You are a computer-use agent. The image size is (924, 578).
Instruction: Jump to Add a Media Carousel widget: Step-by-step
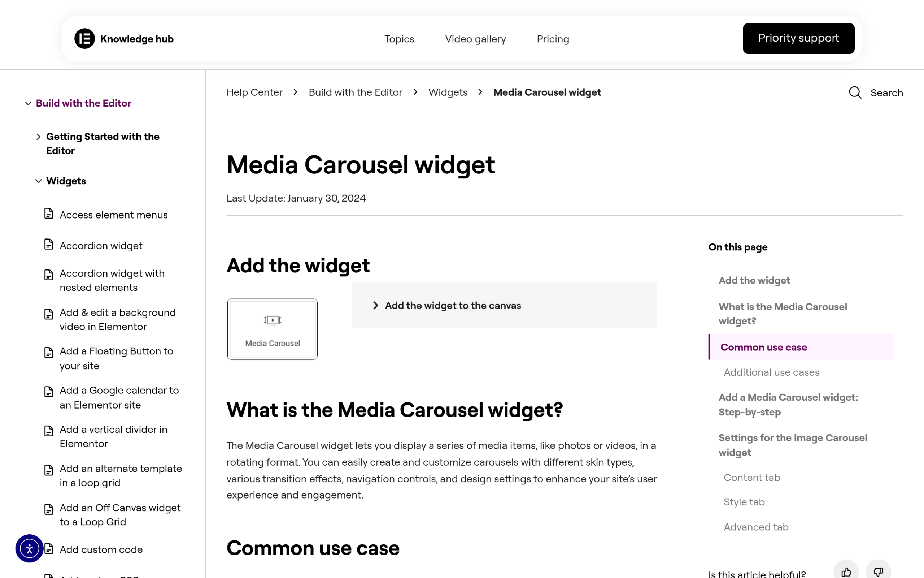point(788,405)
